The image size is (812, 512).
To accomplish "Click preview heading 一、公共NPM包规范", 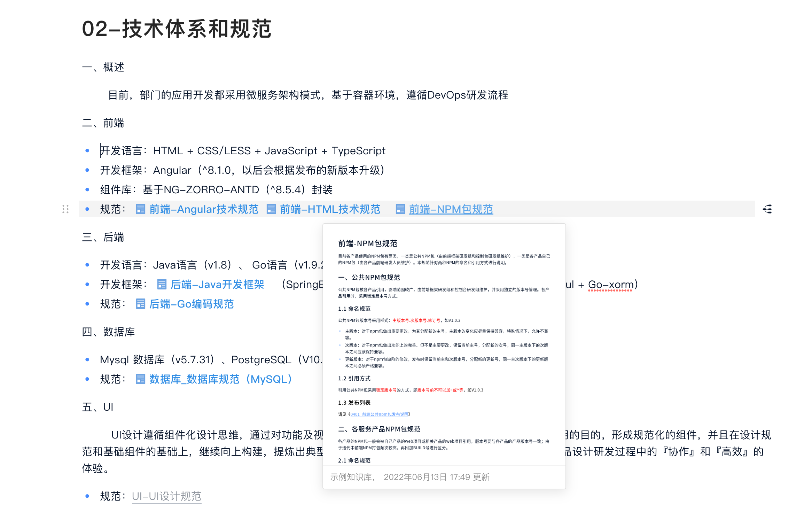I will (369, 277).
